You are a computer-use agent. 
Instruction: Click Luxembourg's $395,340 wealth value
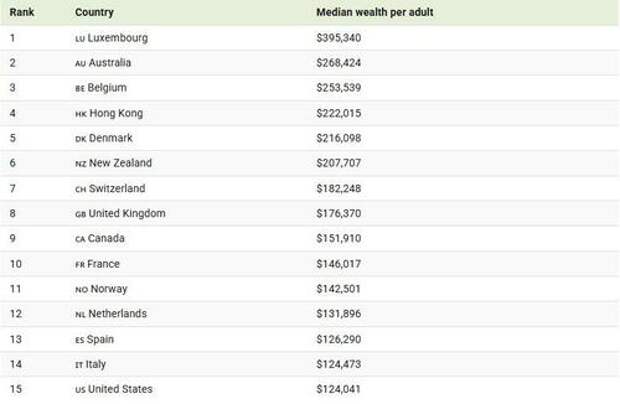pyautogui.click(x=339, y=38)
